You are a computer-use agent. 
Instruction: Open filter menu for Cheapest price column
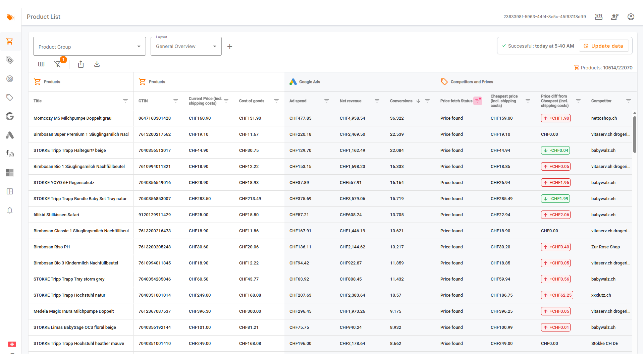click(x=528, y=101)
